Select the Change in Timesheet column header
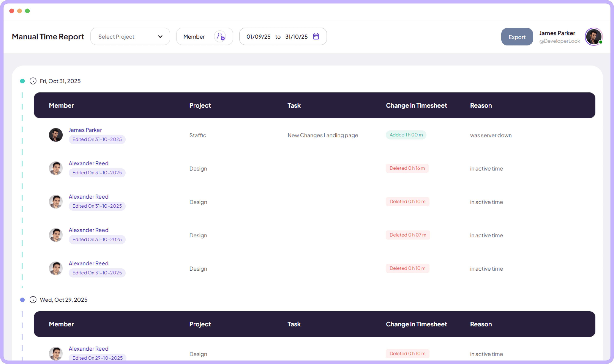 416,105
